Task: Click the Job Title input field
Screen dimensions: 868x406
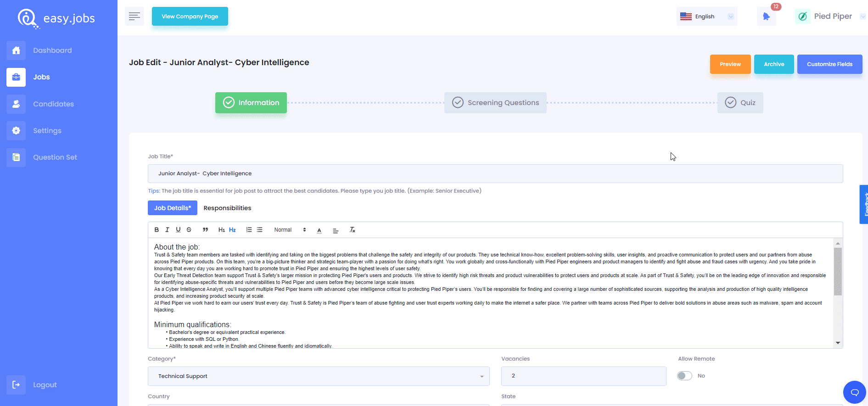Action: (x=495, y=173)
